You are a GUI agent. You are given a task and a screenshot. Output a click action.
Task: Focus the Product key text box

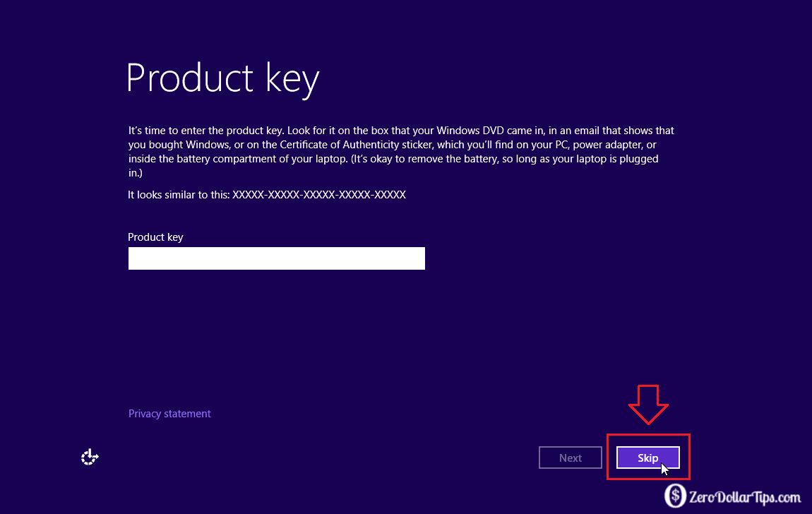(x=276, y=258)
